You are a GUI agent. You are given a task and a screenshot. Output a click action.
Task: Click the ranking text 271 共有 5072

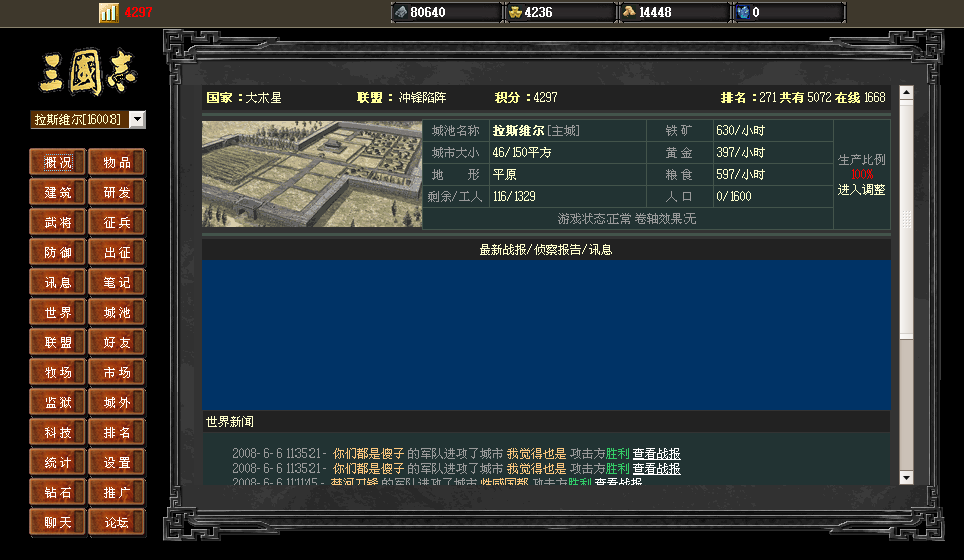(x=795, y=98)
